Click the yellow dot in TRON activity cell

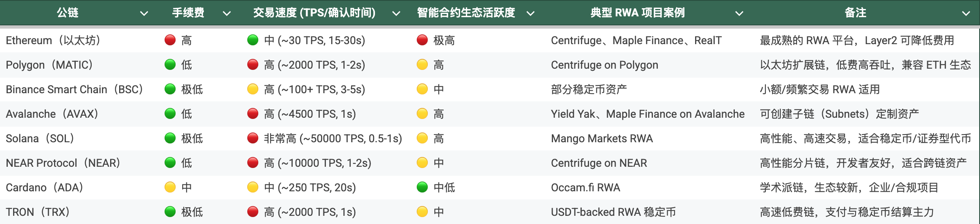point(422,212)
